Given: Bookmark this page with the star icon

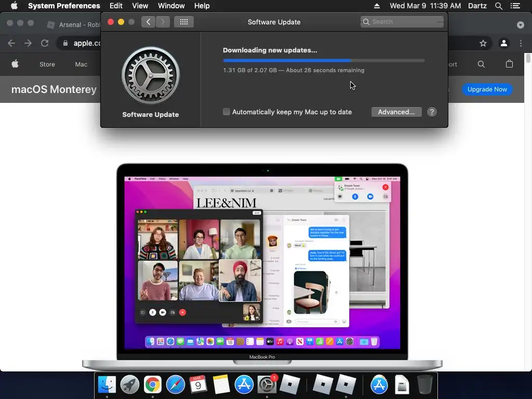Looking at the screenshot, I should 483,43.
